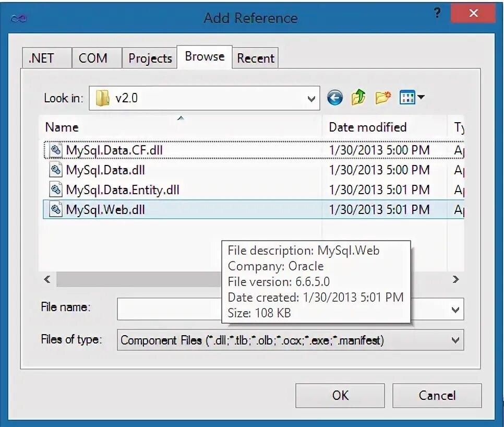Click the MySql.Data.Entity.dll file icon
504x427 pixels.
coord(56,189)
